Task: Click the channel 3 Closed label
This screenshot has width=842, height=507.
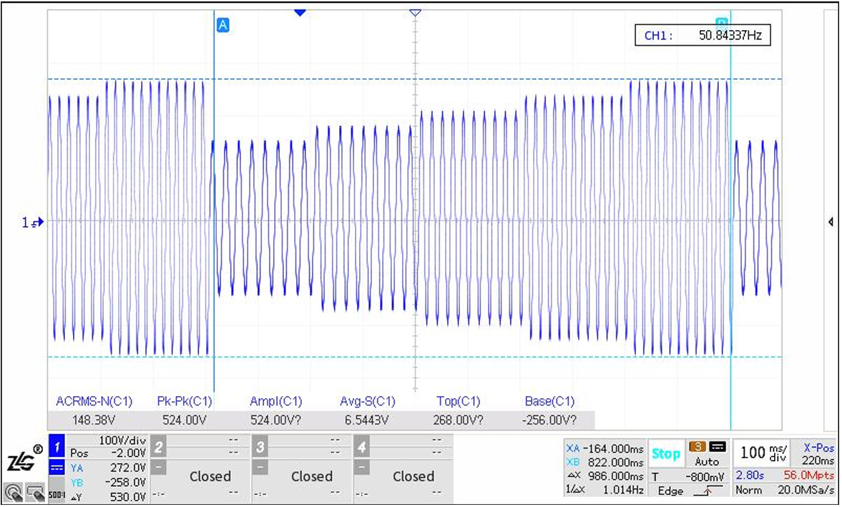Action: (x=311, y=476)
